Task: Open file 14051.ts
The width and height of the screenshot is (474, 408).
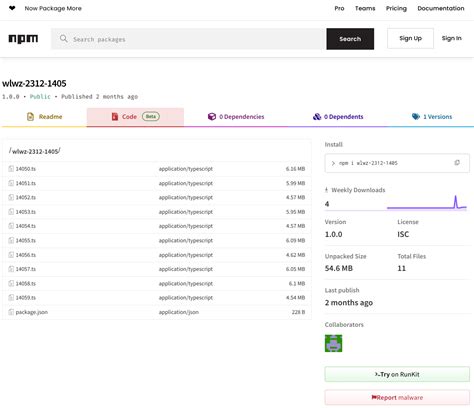Action: pos(26,183)
